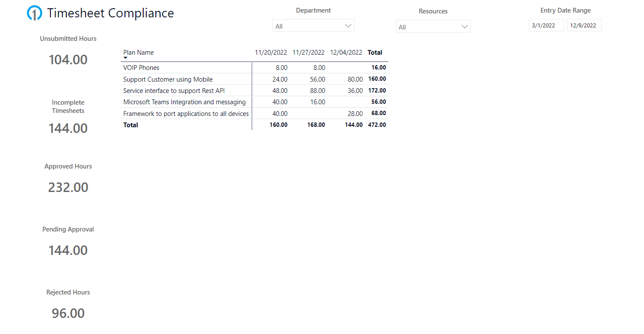This screenshot has height=334, width=644.
Task: Select the 12/04/2022 column header
Action: [346, 53]
